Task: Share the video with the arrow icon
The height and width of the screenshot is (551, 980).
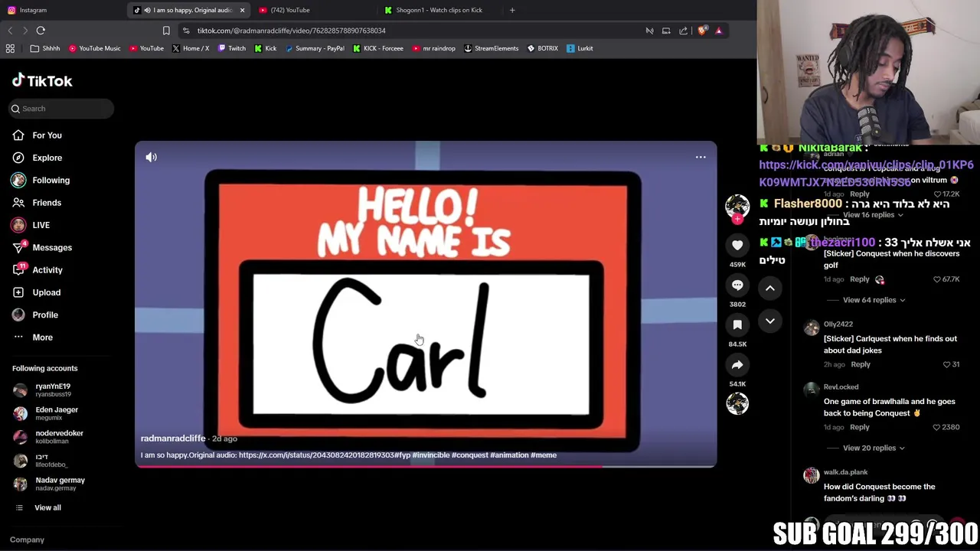Action: click(x=737, y=364)
